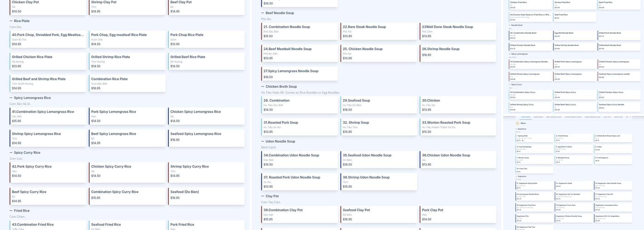The width and height of the screenshot is (644, 230).
Task: Select 21. Combination Noodle Soup item
Action: point(300,31)
